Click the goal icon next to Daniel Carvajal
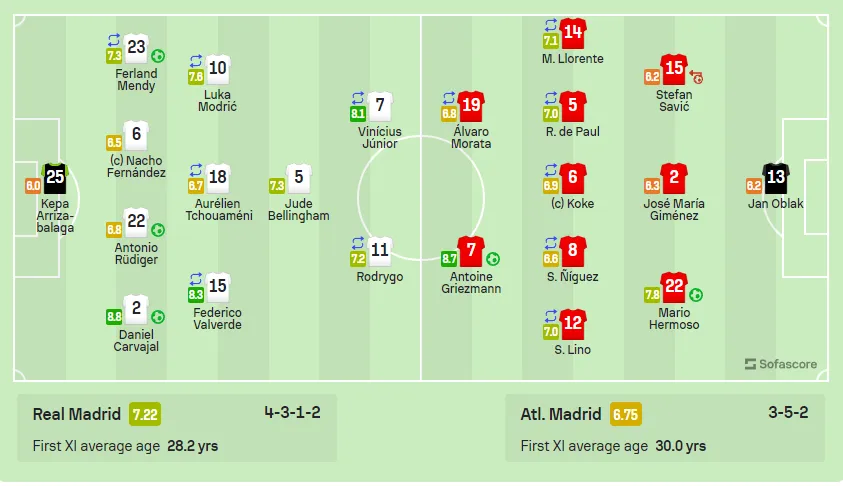The image size is (843, 486). click(x=158, y=317)
